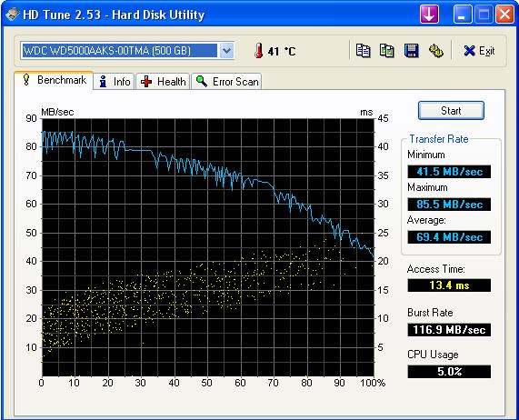Click the blue X Exit icon
This screenshot has width=519, height=420.
coord(469,51)
